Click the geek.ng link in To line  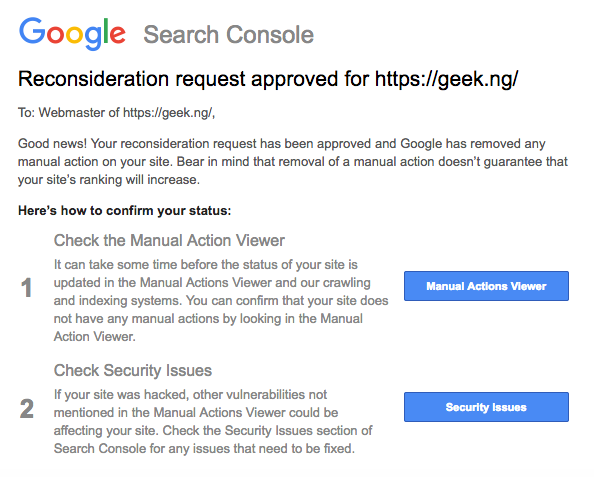click(168, 113)
